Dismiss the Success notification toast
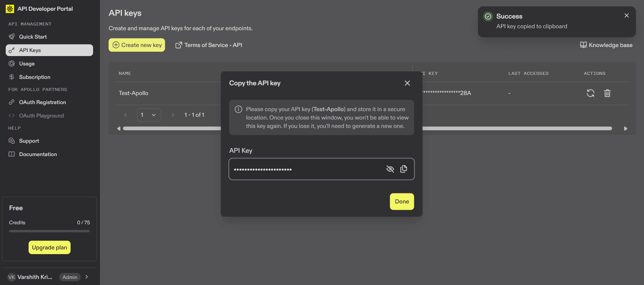The image size is (644, 285). point(627,15)
